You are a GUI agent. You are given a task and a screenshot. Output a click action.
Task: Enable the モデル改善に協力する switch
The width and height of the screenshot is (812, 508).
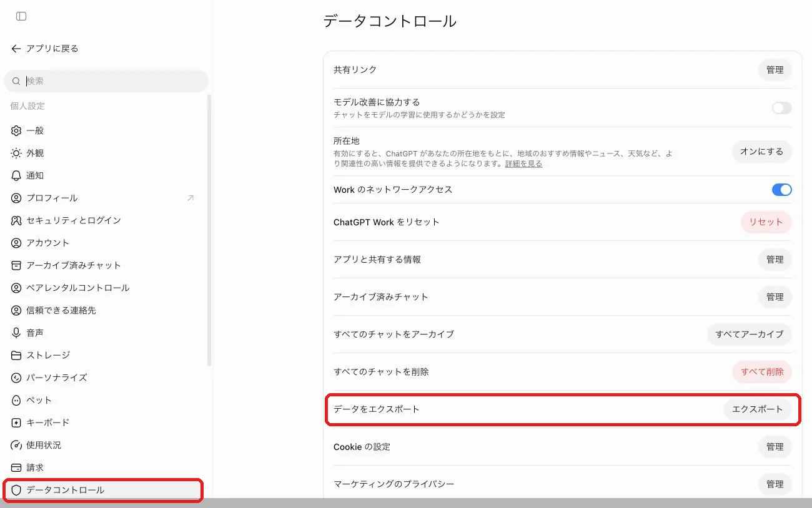tap(781, 108)
